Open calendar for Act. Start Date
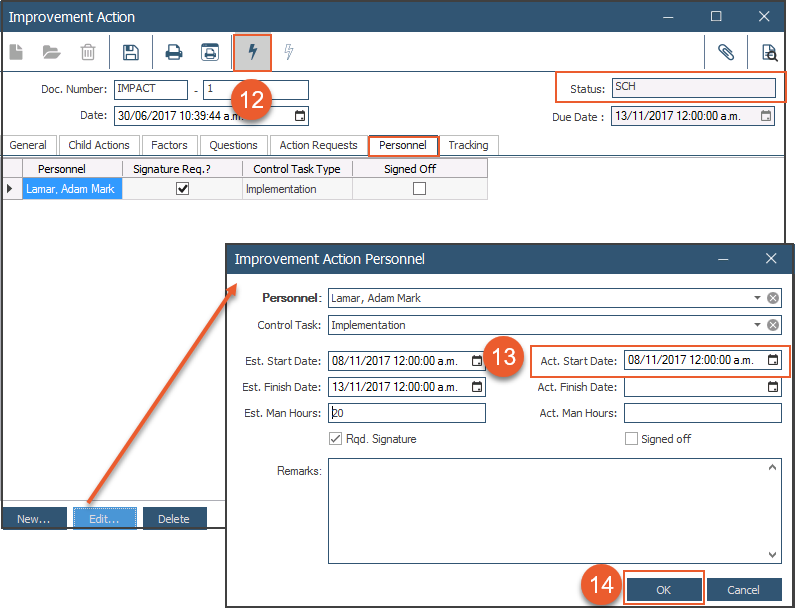 coord(773,360)
